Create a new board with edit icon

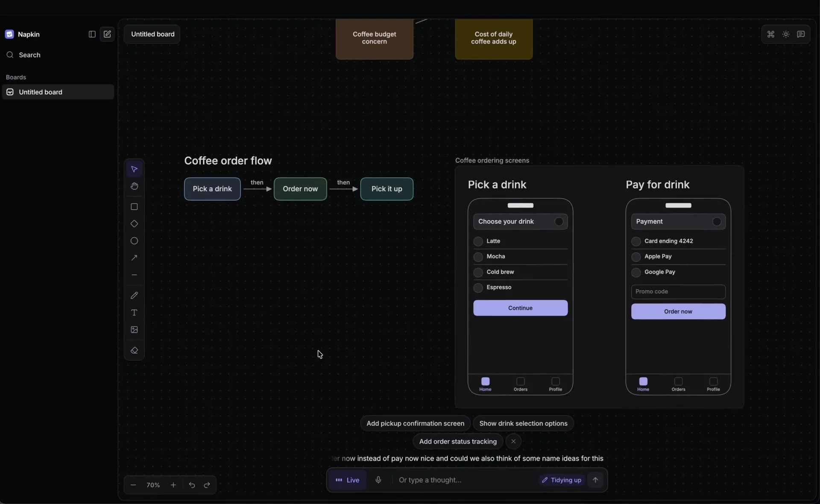(107, 34)
